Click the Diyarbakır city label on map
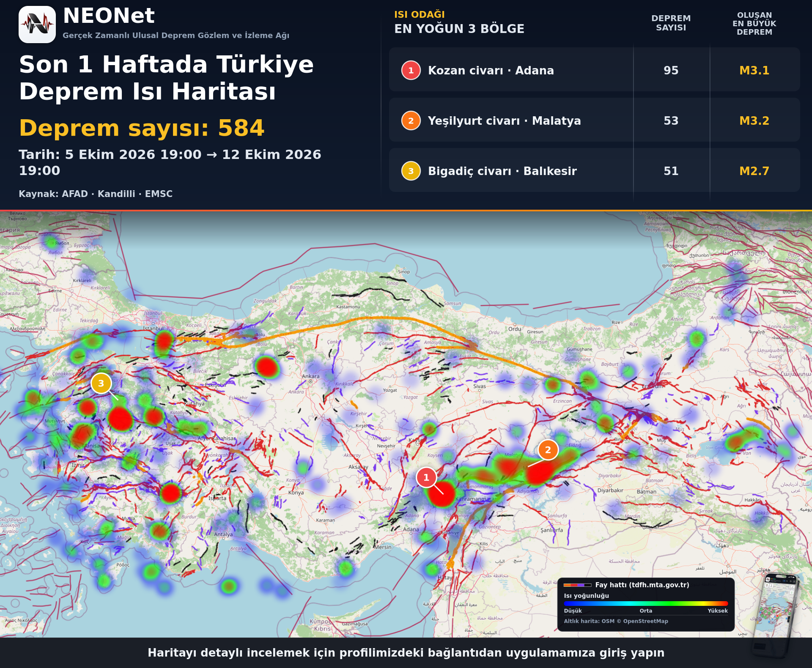Viewport: 812px width, 668px height. pos(610,490)
